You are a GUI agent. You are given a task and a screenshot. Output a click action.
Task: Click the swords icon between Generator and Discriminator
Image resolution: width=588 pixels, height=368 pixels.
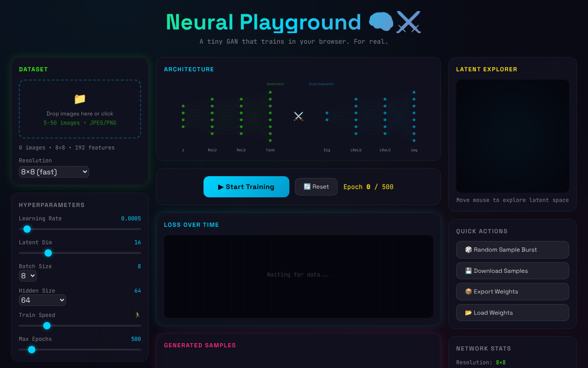coord(298,116)
